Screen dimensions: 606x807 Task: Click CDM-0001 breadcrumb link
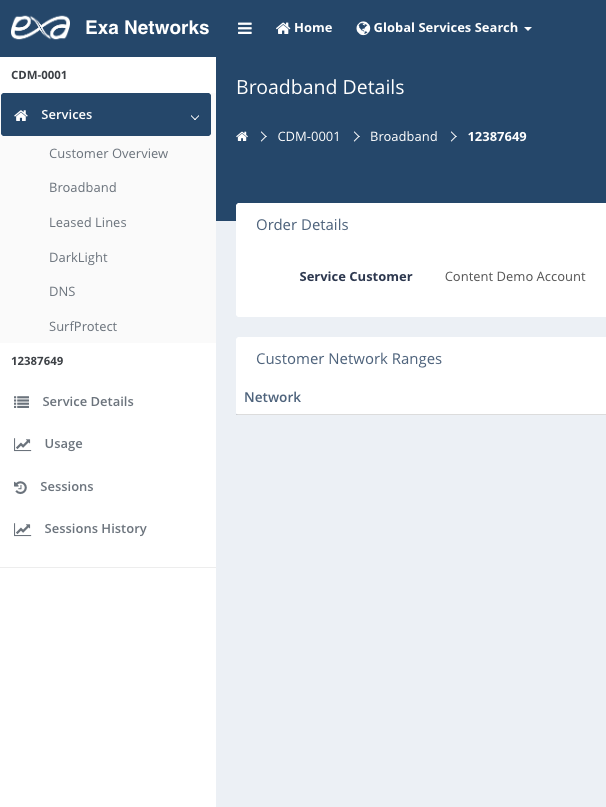[x=309, y=137]
